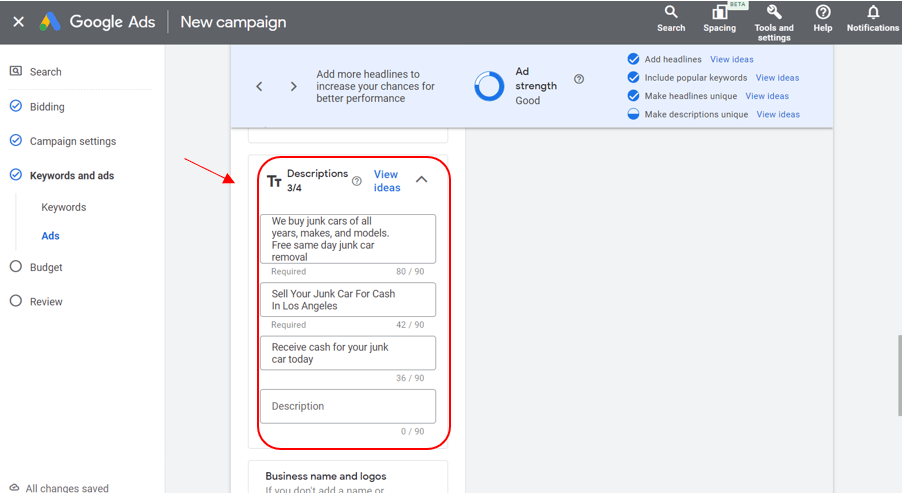The image size is (902, 493).
Task: Open the Campaign settings step
Action: click(x=73, y=141)
